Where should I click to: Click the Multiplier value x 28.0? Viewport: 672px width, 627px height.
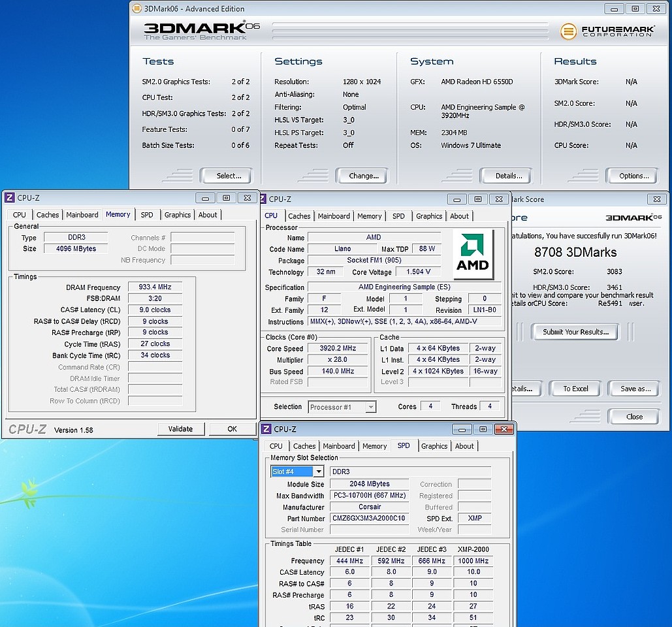point(338,360)
